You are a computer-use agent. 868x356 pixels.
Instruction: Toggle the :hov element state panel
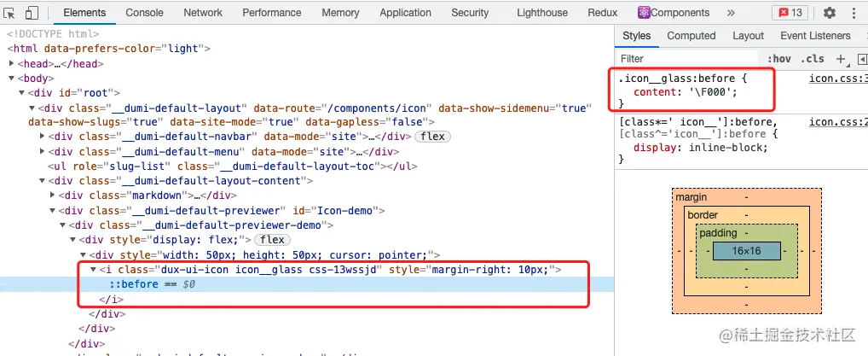(x=779, y=59)
